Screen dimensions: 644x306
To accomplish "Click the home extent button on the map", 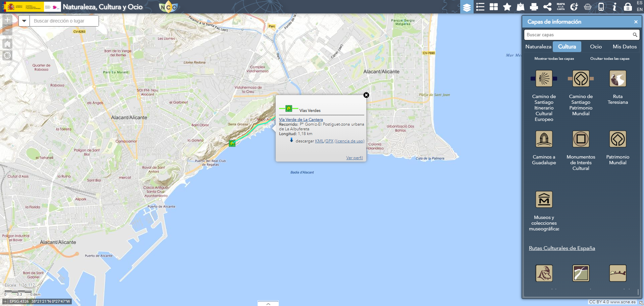I will [7, 44].
